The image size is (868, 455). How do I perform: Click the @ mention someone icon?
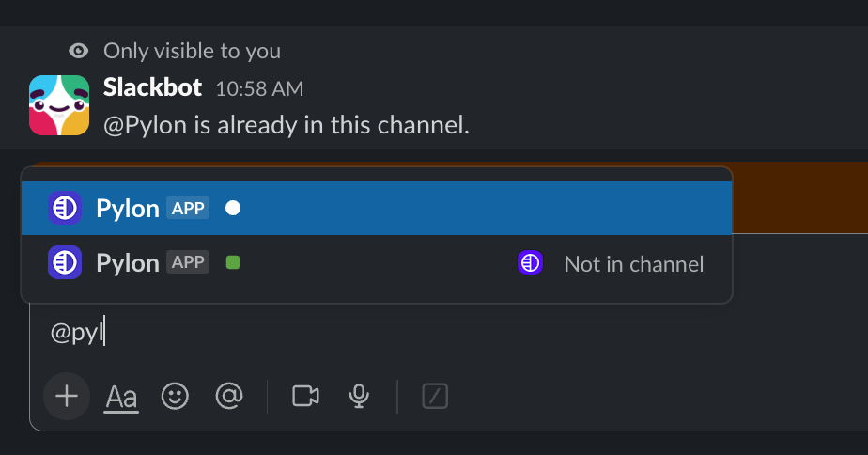[x=228, y=396]
